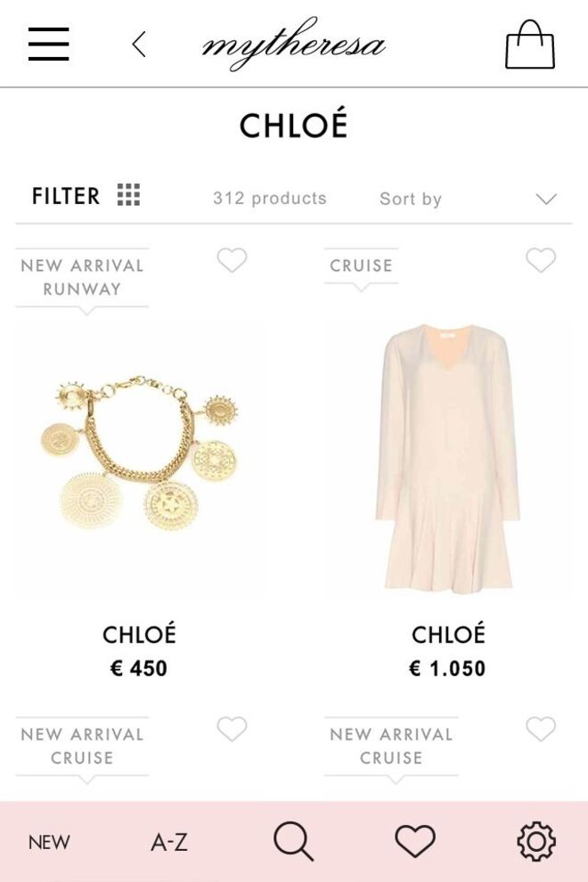Open the A-Z designers tab
This screenshot has height=882, width=588.
[x=169, y=842]
